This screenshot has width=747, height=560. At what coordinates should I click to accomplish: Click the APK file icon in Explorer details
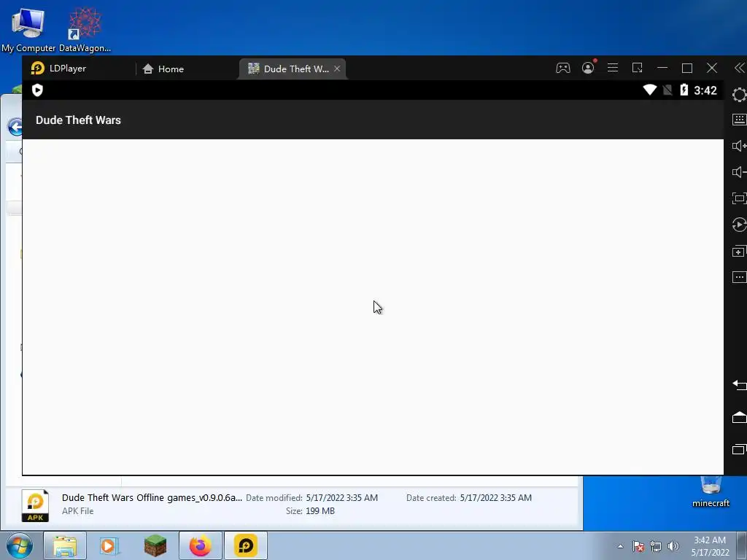pyautogui.click(x=35, y=506)
